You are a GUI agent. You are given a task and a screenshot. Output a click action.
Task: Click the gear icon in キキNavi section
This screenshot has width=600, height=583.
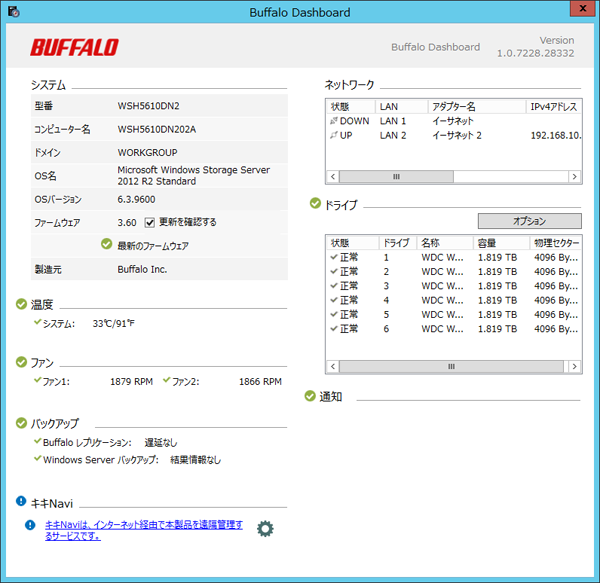point(265,528)
